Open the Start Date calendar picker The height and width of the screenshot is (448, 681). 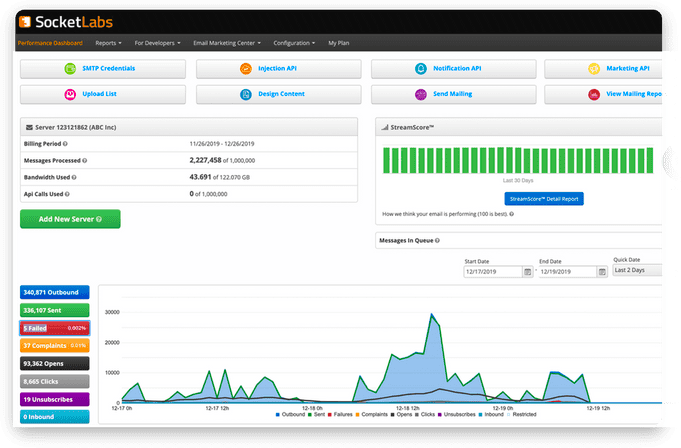click(x=528, y=272)
